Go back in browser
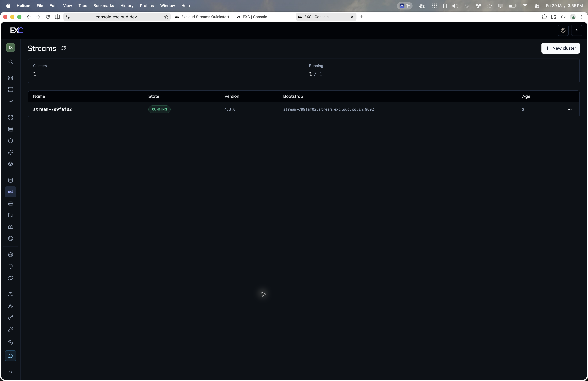This screenshot has width=588, height=381. coord(29,17)
